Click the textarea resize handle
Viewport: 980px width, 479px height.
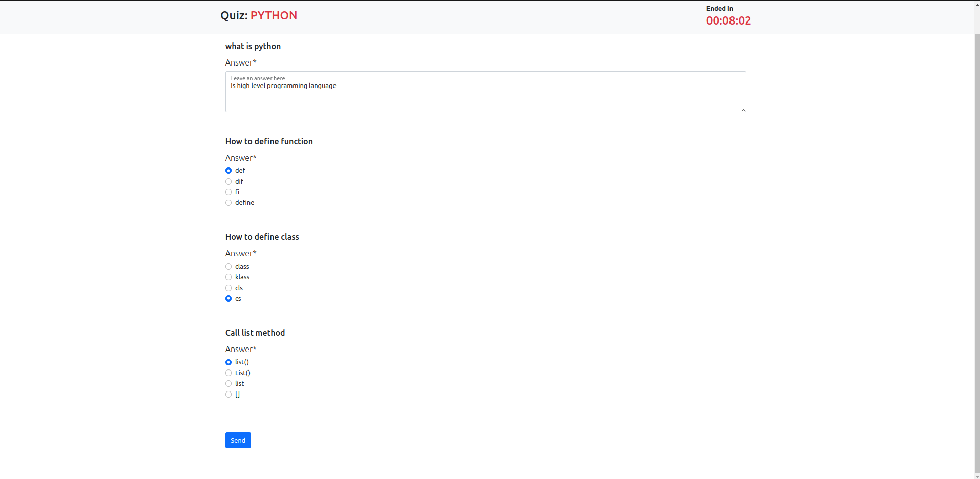(x=743, y=108)
